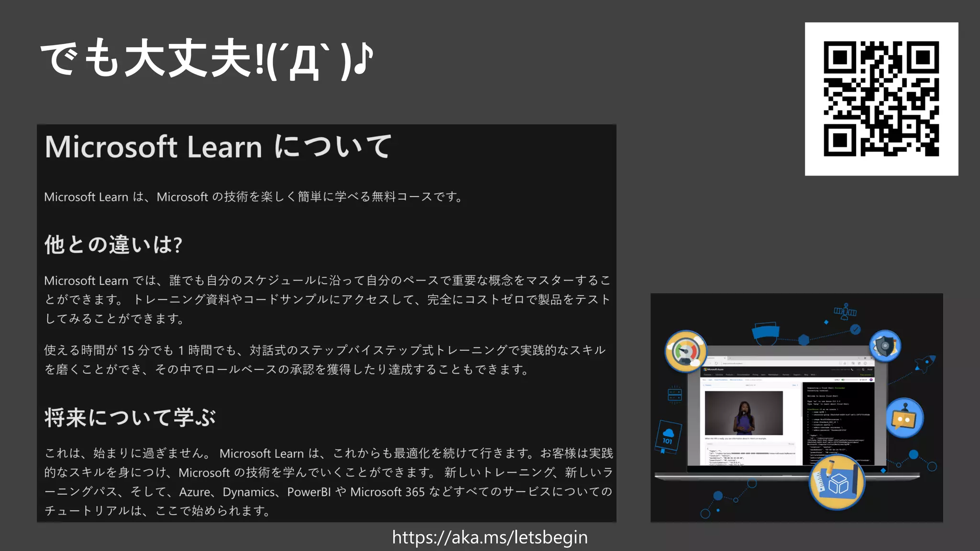
Task: Click the security shield badge icon
Action: pos(885,346)
